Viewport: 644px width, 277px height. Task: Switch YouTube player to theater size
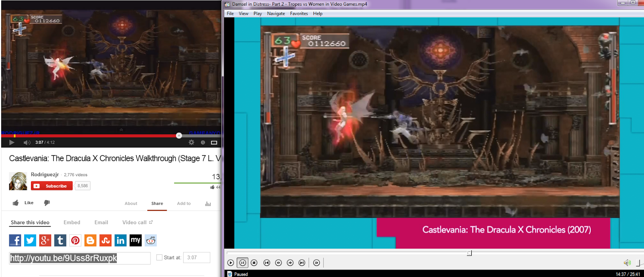point(214,142)
